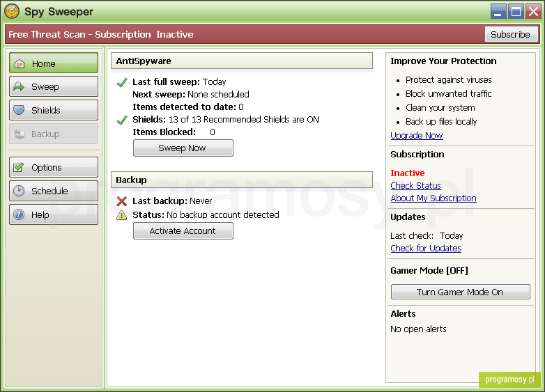Screen dimensions: 545x392
Task: Turn Gamer Mode On
Action: (460, 292)
